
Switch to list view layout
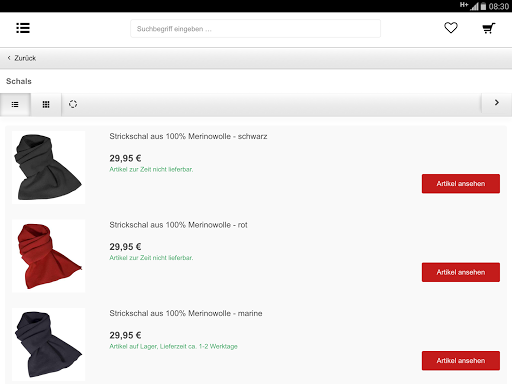pos(15,105)
